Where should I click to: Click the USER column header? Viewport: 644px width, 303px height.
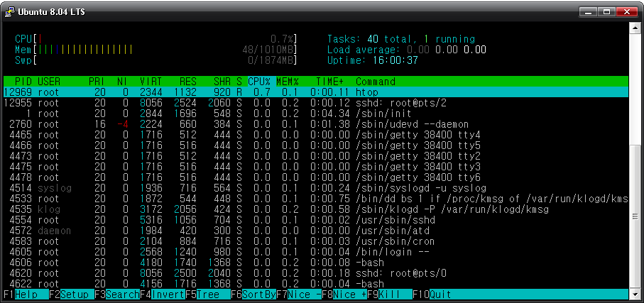[x=48, y=82]
